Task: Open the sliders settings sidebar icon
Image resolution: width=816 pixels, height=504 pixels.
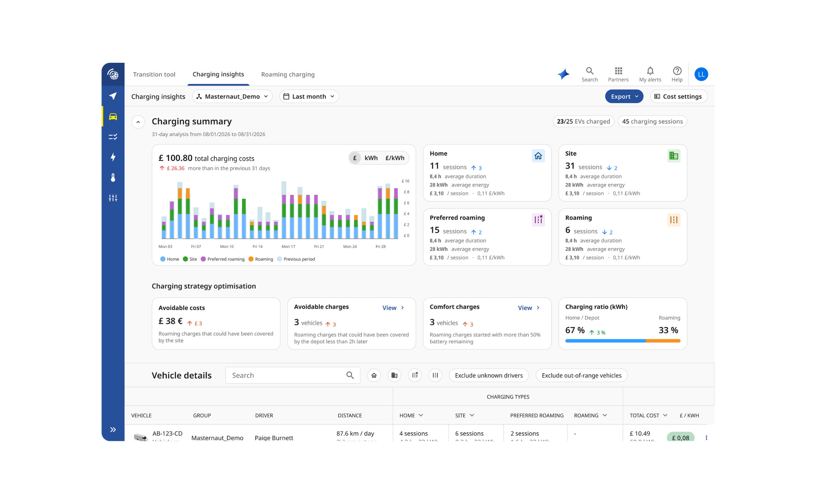Action: point(113,198)
